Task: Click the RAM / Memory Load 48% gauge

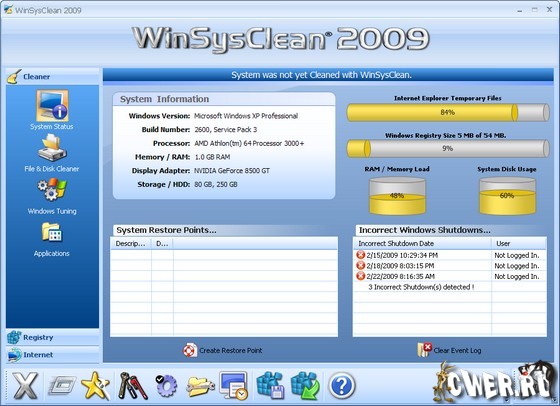Action: [x=397, y=196]
